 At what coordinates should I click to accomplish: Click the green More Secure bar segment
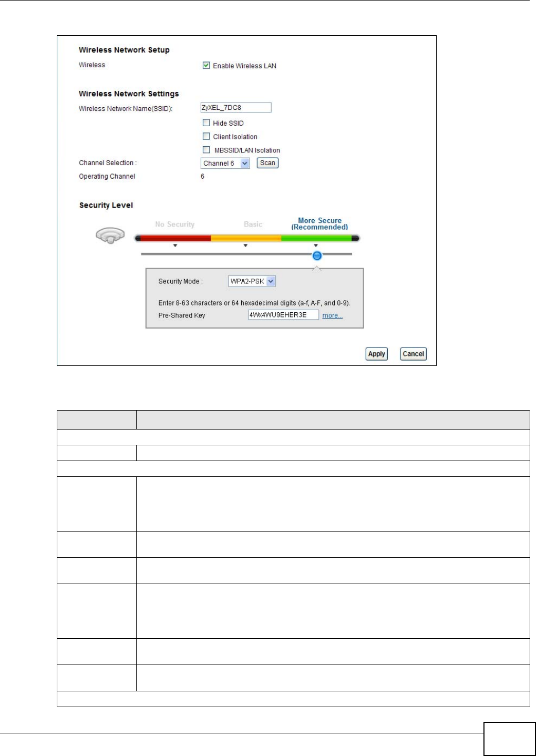pos(316,238)
